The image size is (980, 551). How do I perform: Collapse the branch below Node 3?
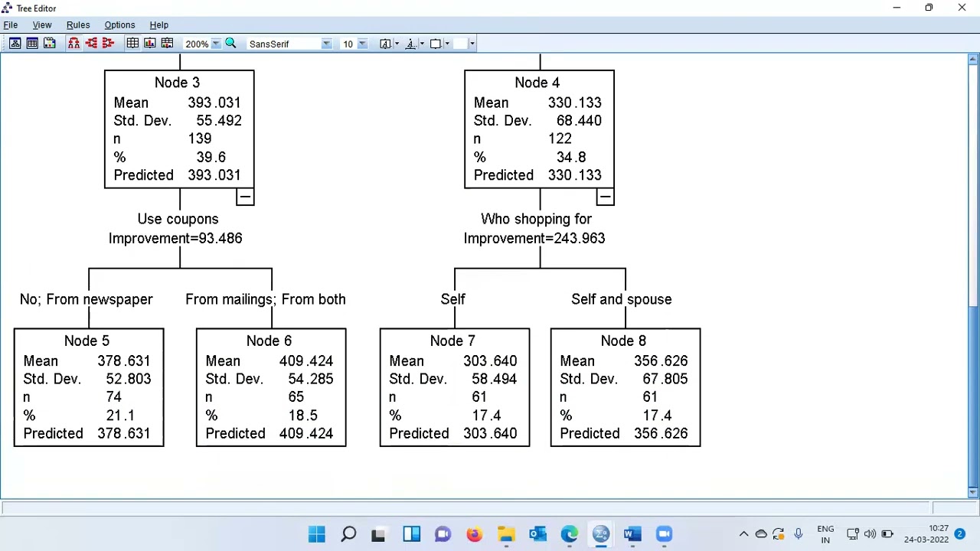245,197
